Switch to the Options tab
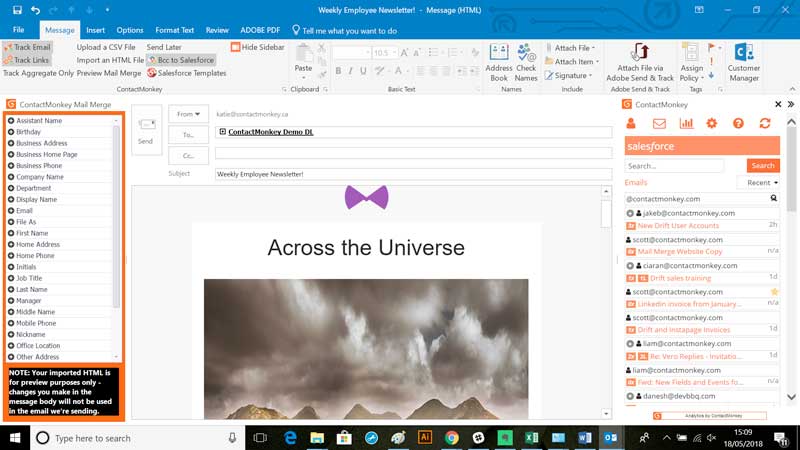 [x=130, y=30]
